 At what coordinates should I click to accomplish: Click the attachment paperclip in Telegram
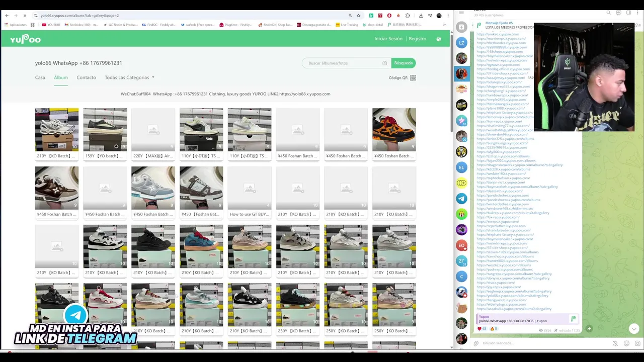(x=476, y=343)
